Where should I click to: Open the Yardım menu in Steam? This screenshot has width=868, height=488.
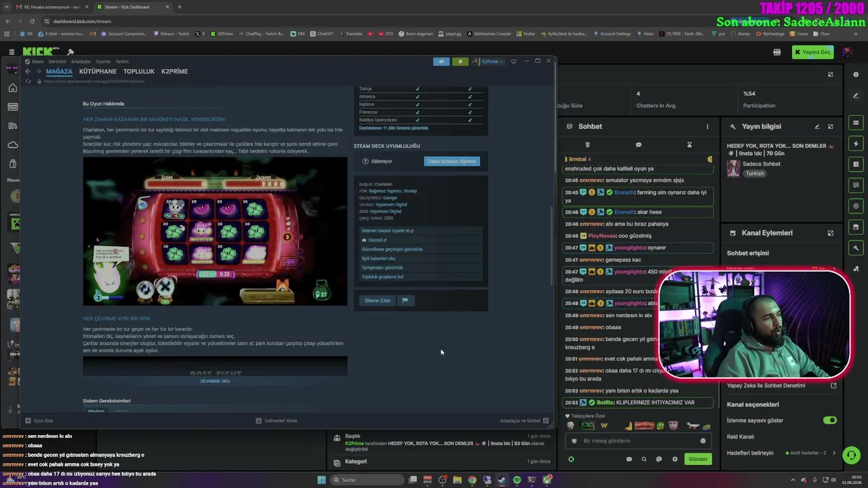coord(122,62)
